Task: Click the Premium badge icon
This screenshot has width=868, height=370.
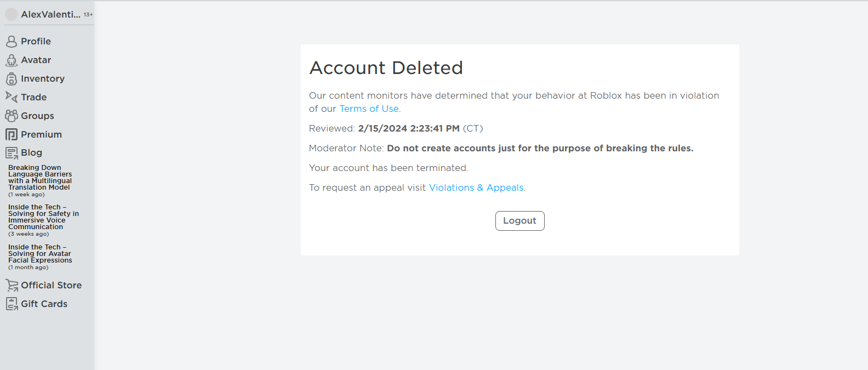Action: [x=11, y=134]
